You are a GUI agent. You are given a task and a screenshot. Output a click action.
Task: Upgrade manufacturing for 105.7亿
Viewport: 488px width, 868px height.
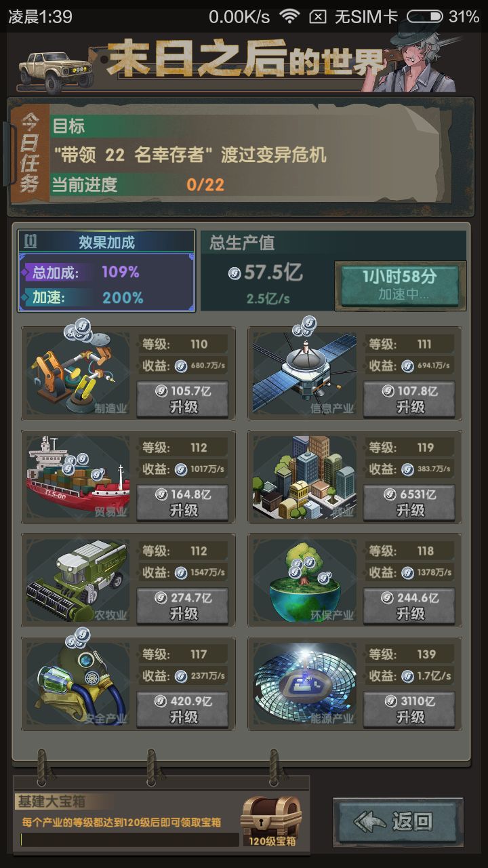tap(182, 399)
